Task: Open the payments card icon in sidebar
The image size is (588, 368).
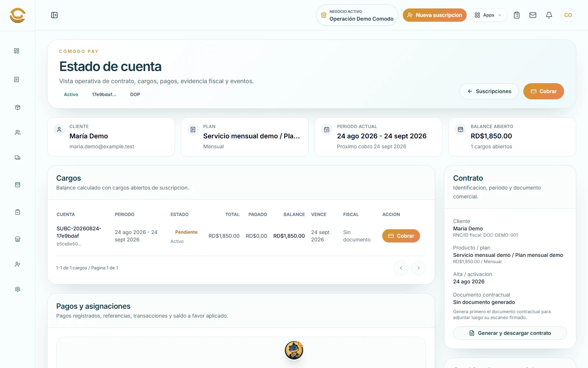Action: pos(17,185)
